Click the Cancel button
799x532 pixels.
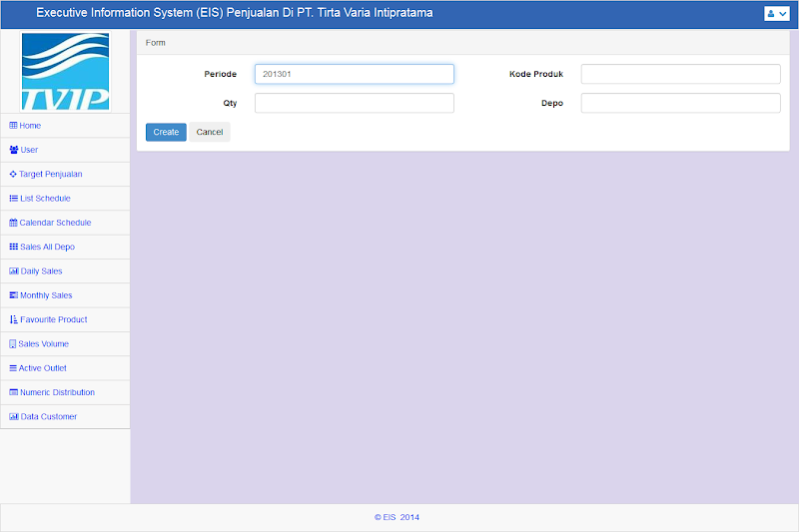[x=210, y=132]
